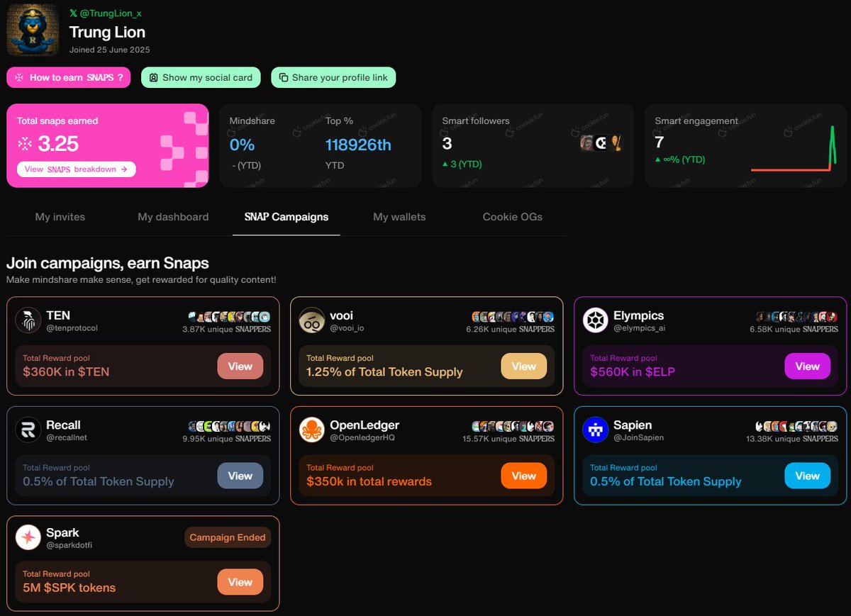Click the How to earn SNAPS button

[x=69, y=77]
